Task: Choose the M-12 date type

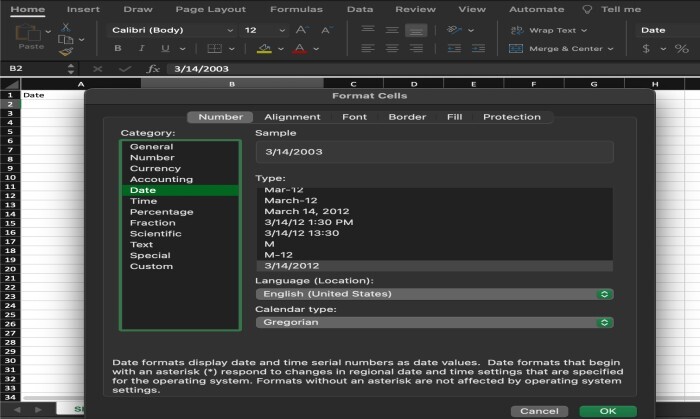Action: pos(434,255)
